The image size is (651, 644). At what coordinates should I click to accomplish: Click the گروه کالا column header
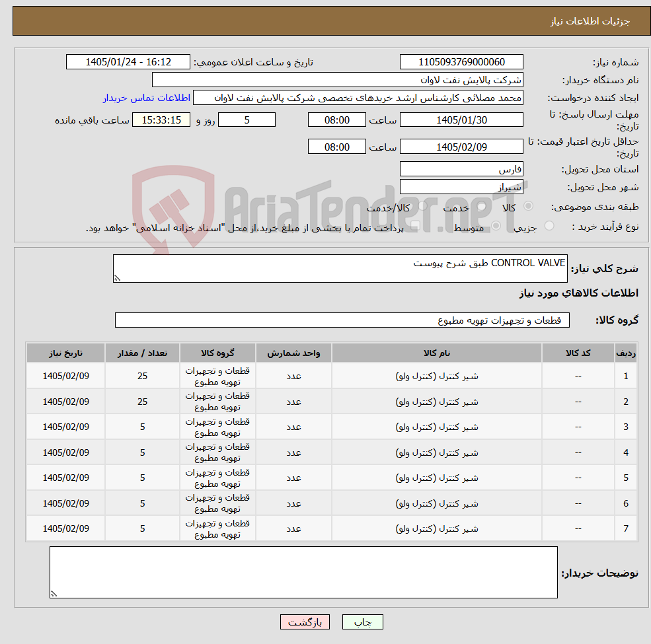[217, 353]
